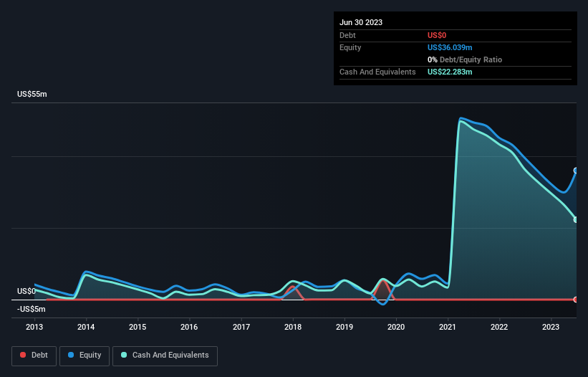Select the 2018 x-axis label

(x=293, y=327)
